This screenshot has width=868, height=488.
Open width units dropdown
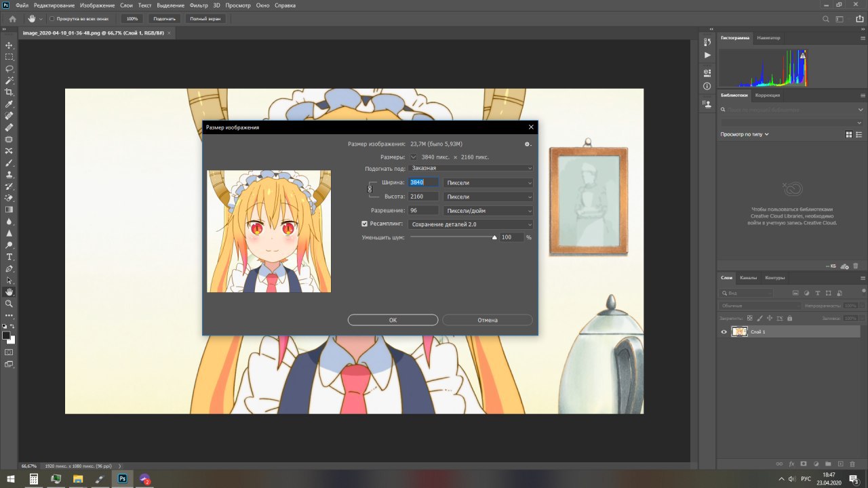(488, 182)
